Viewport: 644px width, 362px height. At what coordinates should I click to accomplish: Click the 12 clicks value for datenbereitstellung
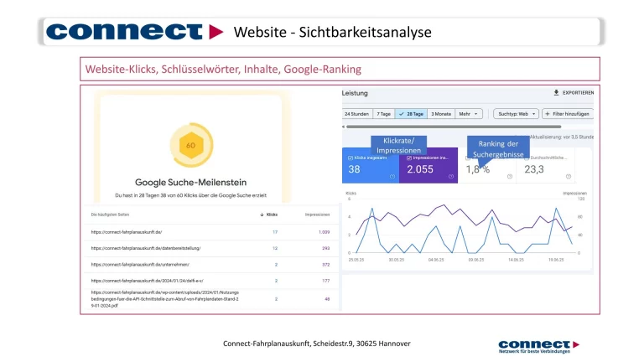point(275,248)
